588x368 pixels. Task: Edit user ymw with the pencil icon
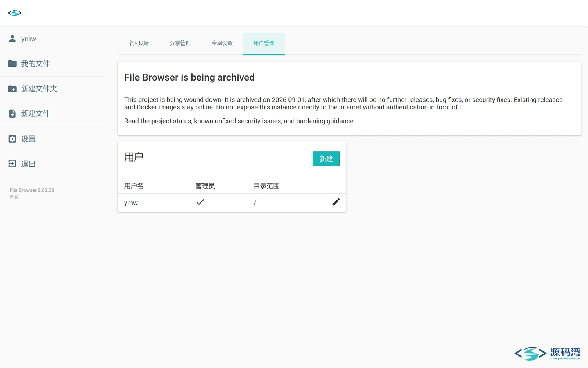pyautogui.click(x=336, y=202)
